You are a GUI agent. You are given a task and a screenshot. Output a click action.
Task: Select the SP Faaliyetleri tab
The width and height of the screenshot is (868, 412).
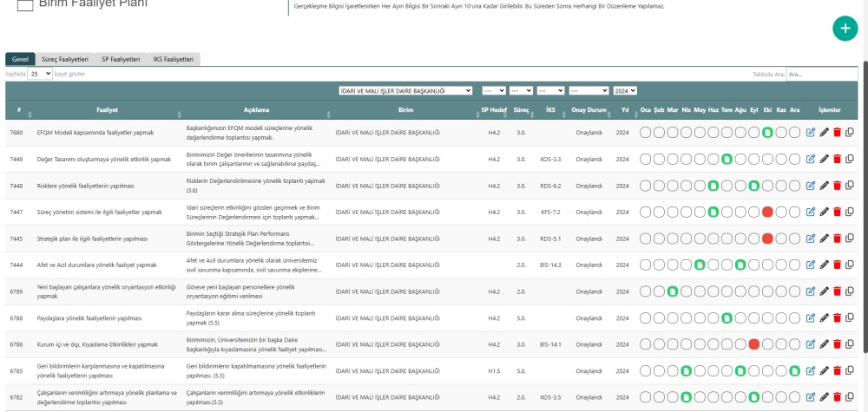(x=121, y=59)
